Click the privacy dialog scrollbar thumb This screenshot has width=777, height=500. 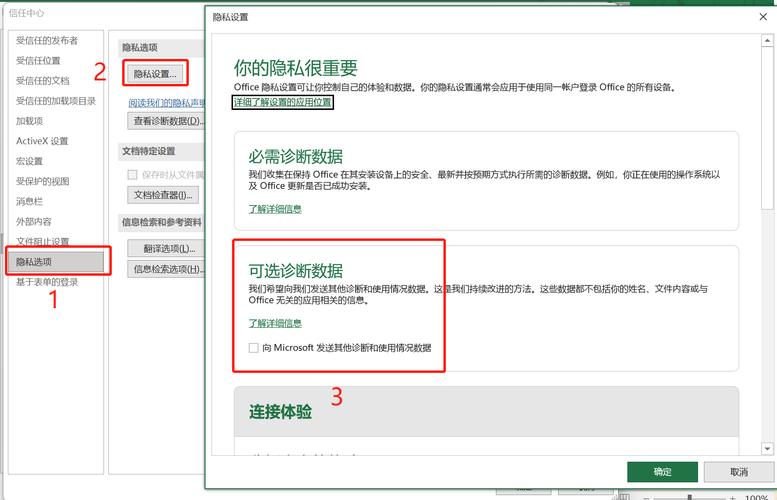tap(768, 128)
